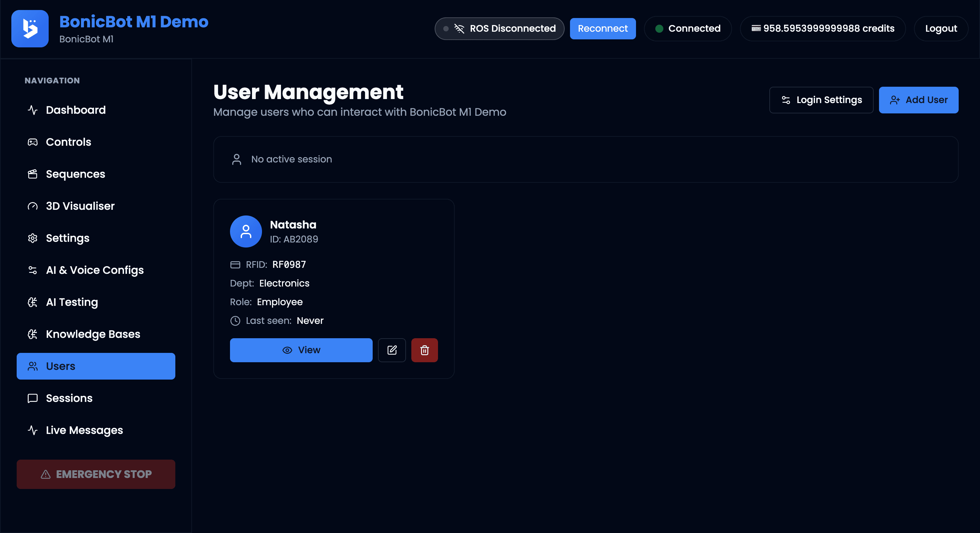Image resolution: width=980 pixels, height=533 pixels.
Task: Click the BonicBot logo icon
Action: (30, 29)
